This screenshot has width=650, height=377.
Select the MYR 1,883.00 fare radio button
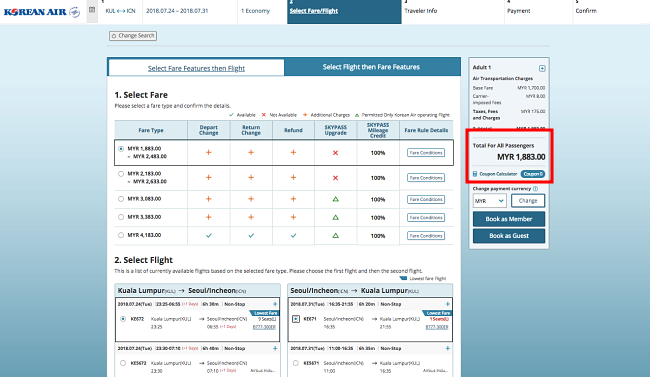(x=121, y=148)
